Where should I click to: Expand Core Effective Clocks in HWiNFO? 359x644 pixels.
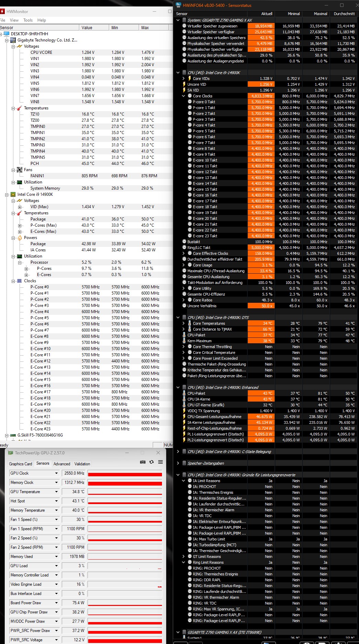click(184, 253)
